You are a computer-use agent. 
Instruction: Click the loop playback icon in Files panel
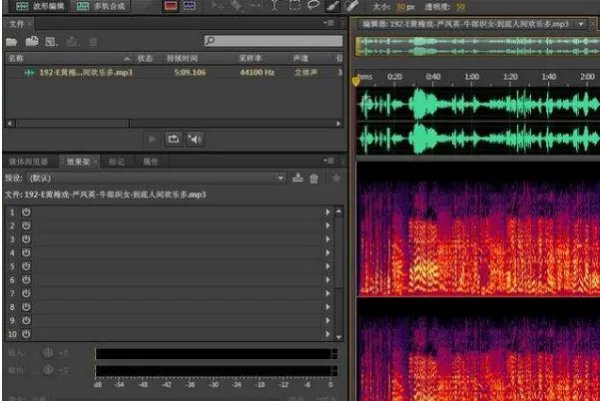pyautogui.click(x=173, y=138)
